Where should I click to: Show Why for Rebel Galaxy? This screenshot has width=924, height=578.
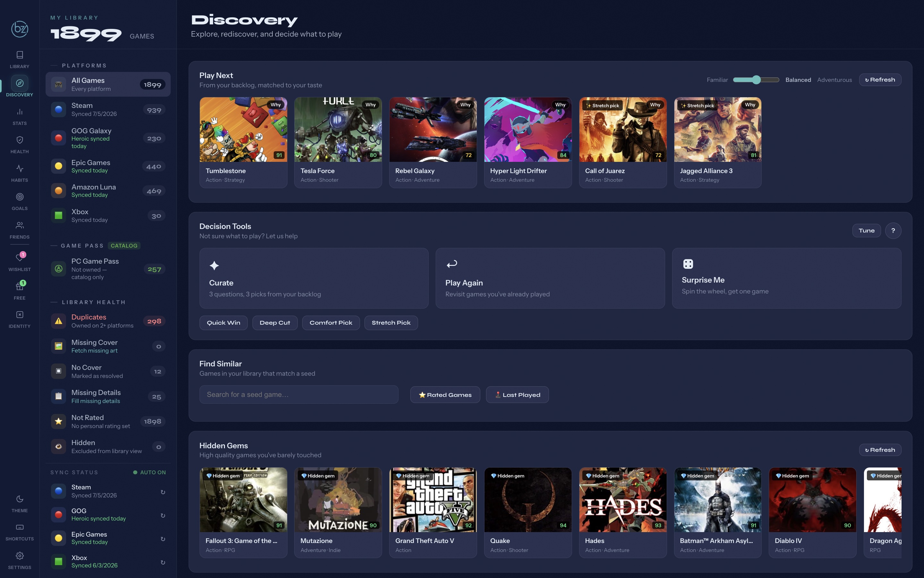[x=465, y=105]
